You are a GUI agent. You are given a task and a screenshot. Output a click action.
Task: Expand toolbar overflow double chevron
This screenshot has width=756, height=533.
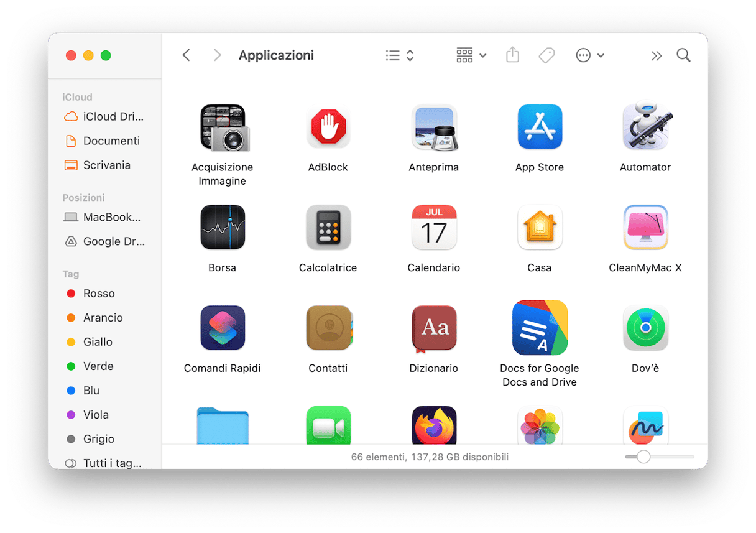pyautogui.click(x=656, y=56)
